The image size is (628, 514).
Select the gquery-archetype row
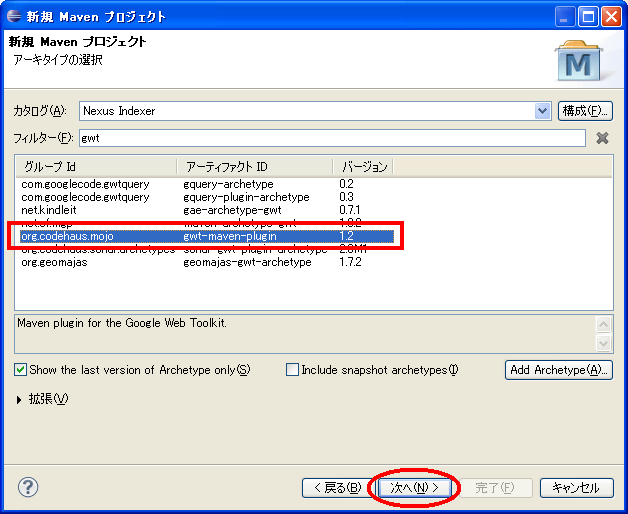(207, 184)
